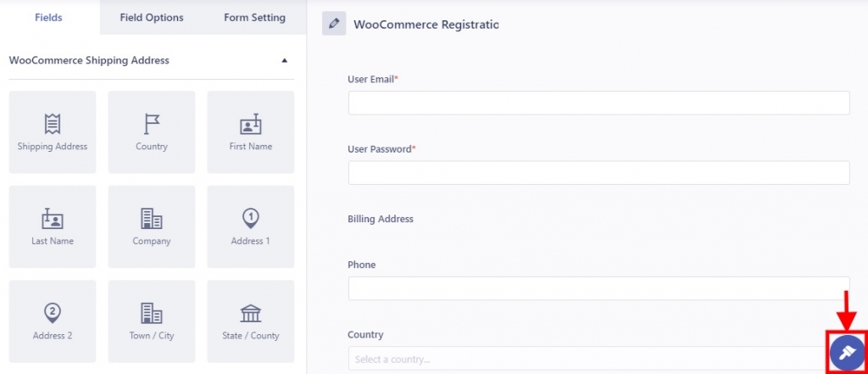
Task: Select the Billing Address field label
Action: (381, 219)
